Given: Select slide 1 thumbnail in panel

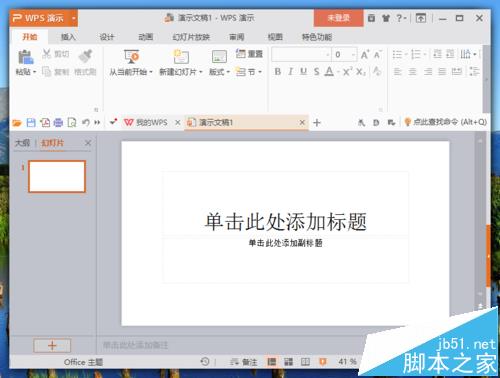Looking at the screenshot, I should (57, 176).
